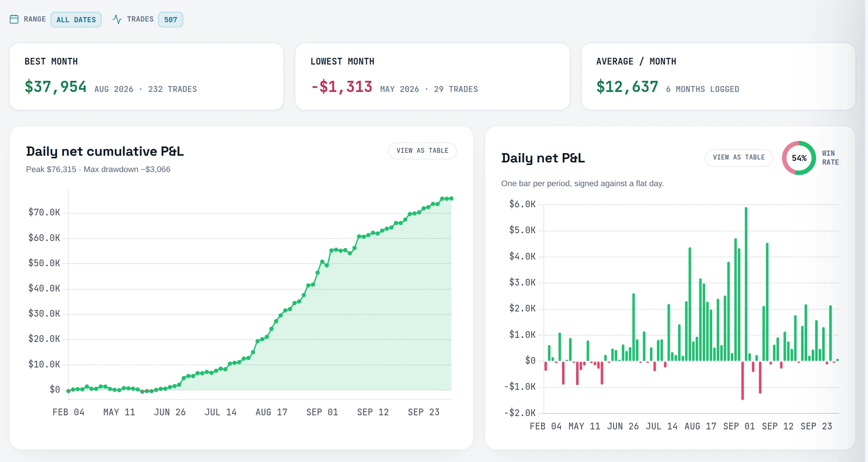Select the Best Month $37,954 value
The height and width of the screenshot is (462, 868).
click(x=56, y=87)
